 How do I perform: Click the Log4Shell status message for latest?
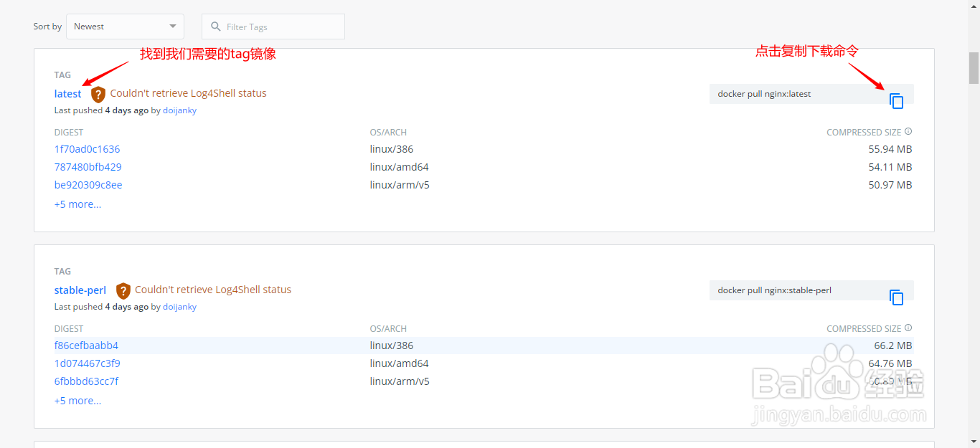(189, 93)
